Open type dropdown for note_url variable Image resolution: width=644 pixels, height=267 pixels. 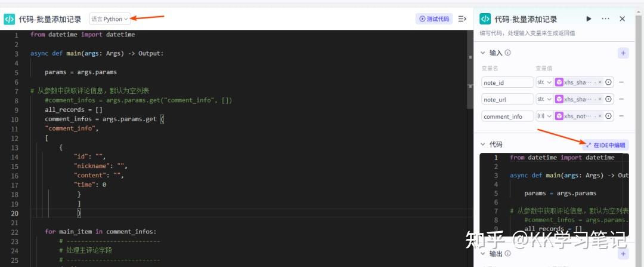544,99
